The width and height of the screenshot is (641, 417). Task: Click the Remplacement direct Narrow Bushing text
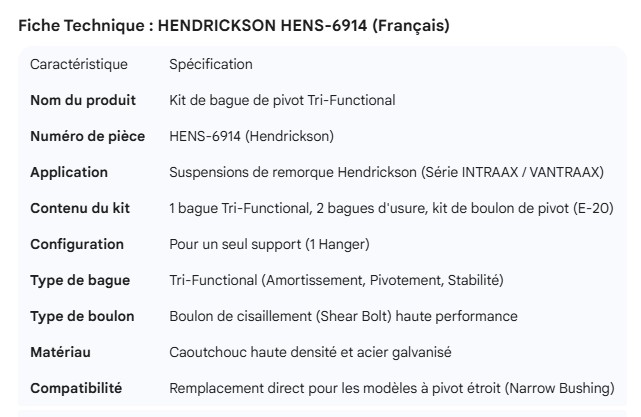pyautogui.click(x=391, y=388)
